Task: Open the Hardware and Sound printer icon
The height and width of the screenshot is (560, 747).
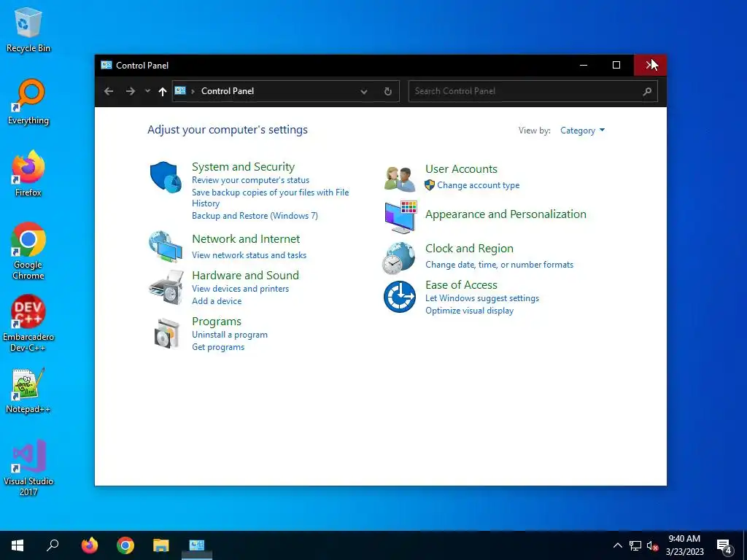Action: 166,287
